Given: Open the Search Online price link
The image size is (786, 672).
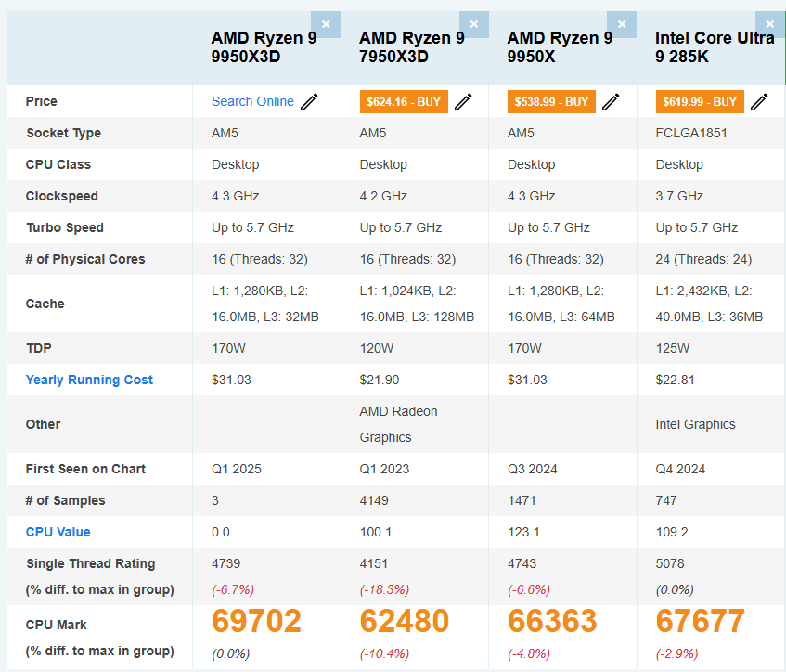Looking at the screenshot, I should (252, 102).
